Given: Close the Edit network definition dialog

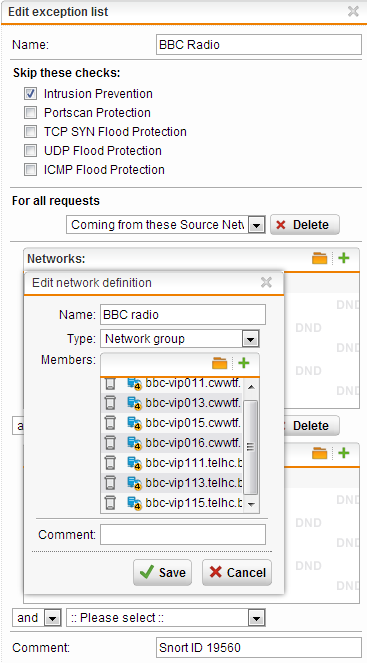Looking at the screenshot, I should point(266,282).
